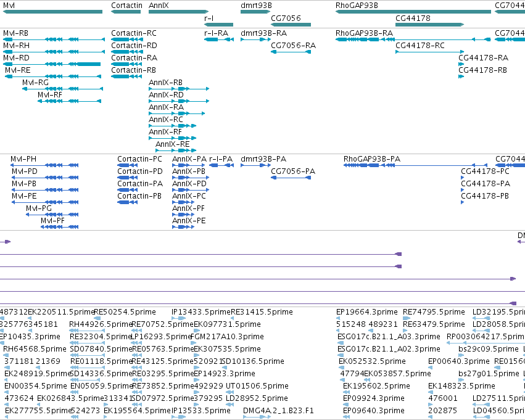Select the CG44178-PC protein feature

click(x=463, y=178)
